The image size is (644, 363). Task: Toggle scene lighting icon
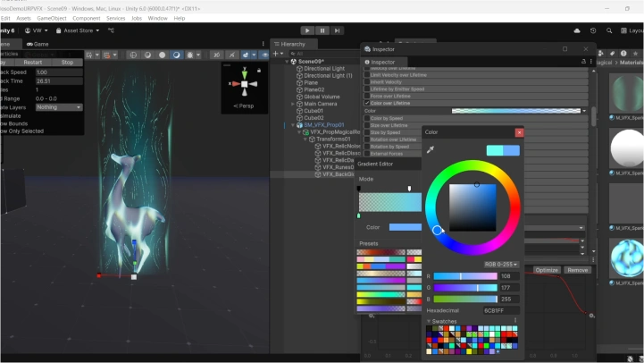tap(147, 55)
